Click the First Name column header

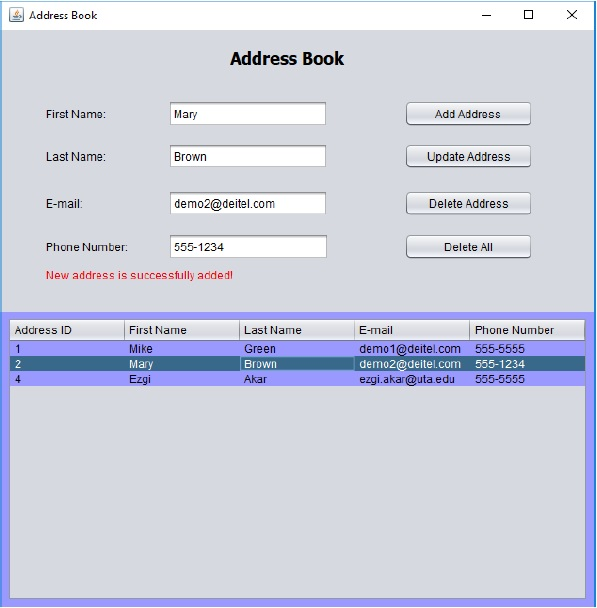(182, 330)
